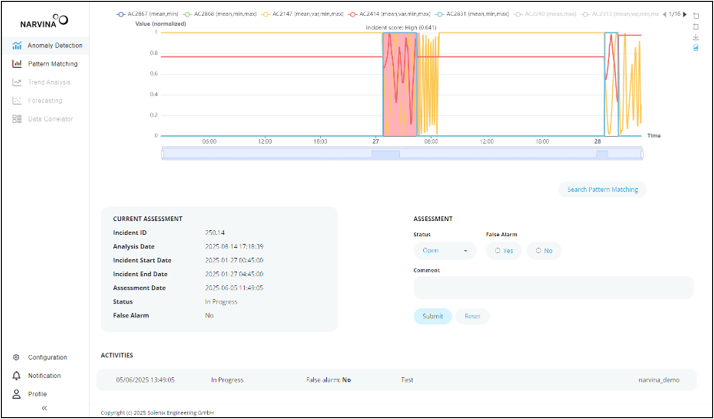Click narvina_demo user in activity row
The image size is (714, 419).
tap(659, 380)
